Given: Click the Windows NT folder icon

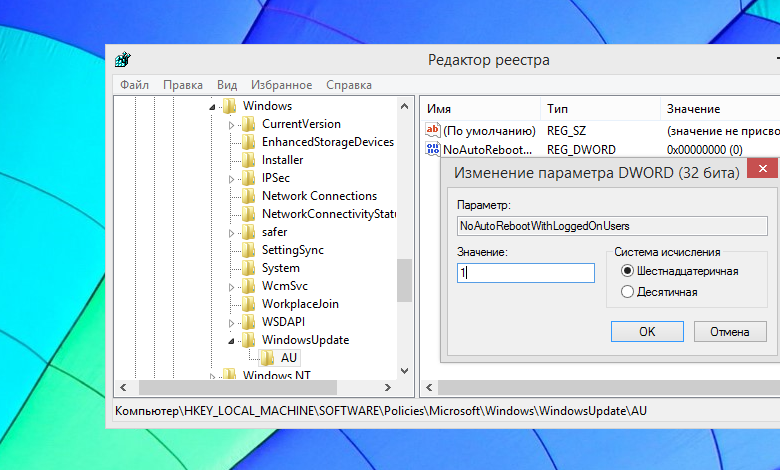Looking at the screenshot, I should coord(229,375).
